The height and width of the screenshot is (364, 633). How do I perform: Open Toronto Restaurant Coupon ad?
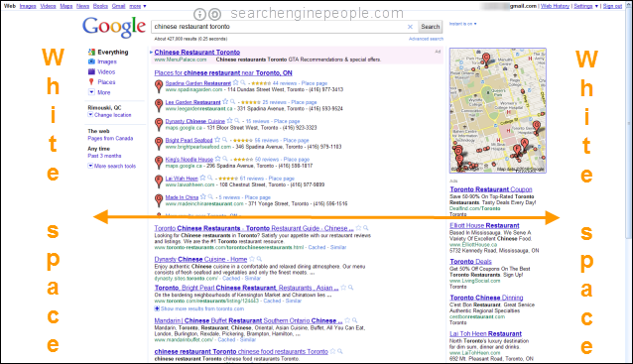click(x=491, y=189)
